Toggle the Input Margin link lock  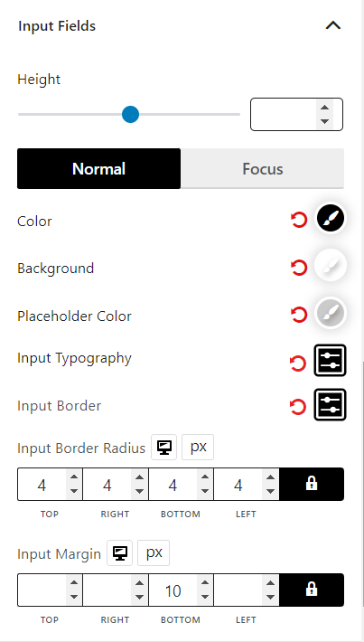[x=312, y=590]
